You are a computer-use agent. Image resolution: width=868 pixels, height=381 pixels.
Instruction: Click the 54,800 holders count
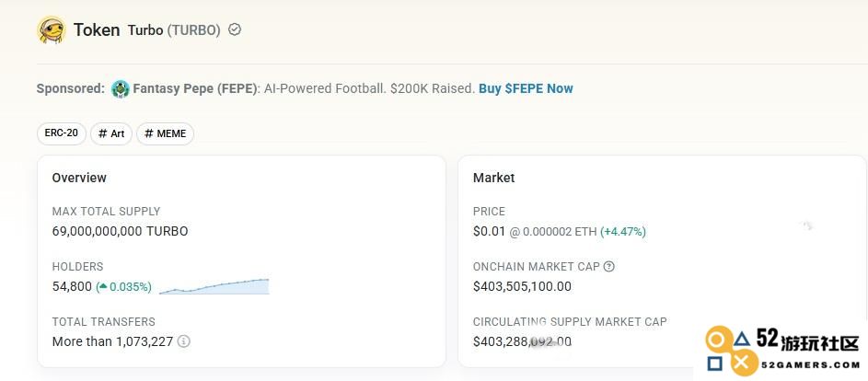tap(72, 287)
